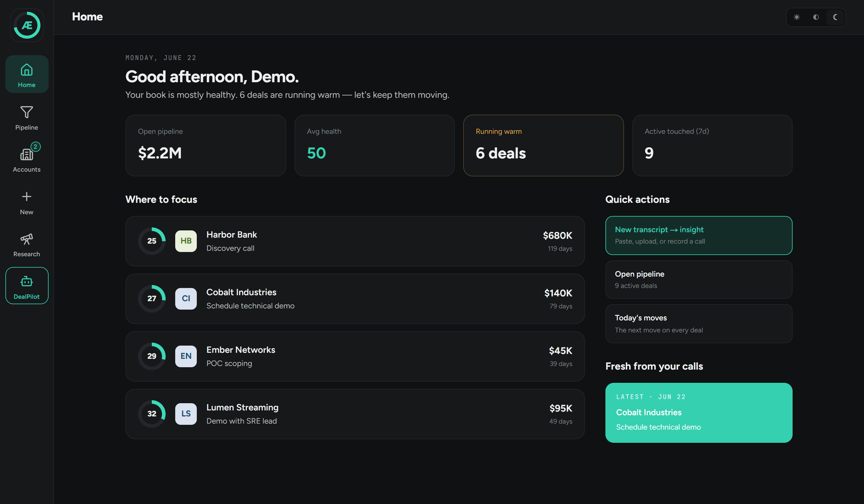This screenshot has width=864, height=504.
Task: Open the Lumen Streaming deal name
Action: point(242,407)
